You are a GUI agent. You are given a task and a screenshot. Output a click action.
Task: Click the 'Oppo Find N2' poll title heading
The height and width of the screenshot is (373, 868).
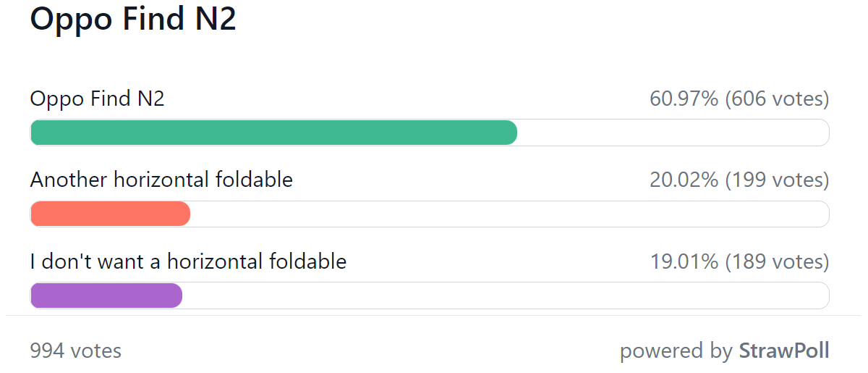(133, 19)
